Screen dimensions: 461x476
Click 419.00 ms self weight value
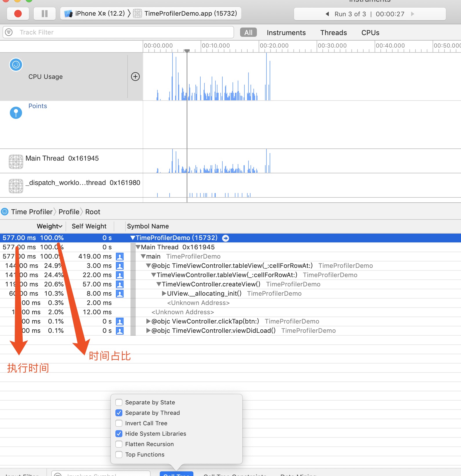point(95,257)
